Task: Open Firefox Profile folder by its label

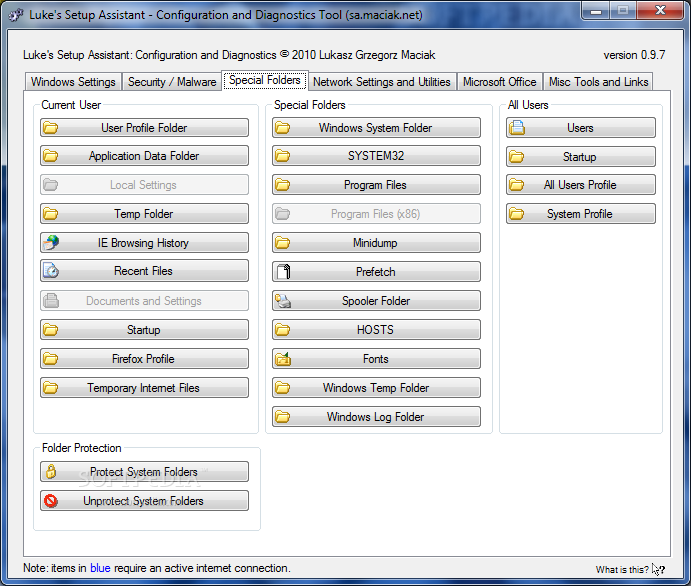Action: pyautogui.click(x=143, y=359)
